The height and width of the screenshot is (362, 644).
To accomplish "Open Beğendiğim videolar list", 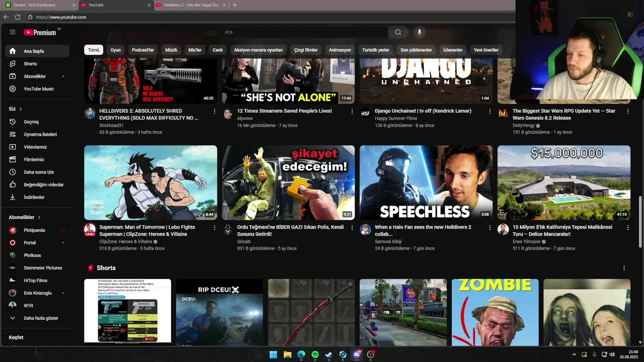I will pyautogui.click(x=37, y=185).
